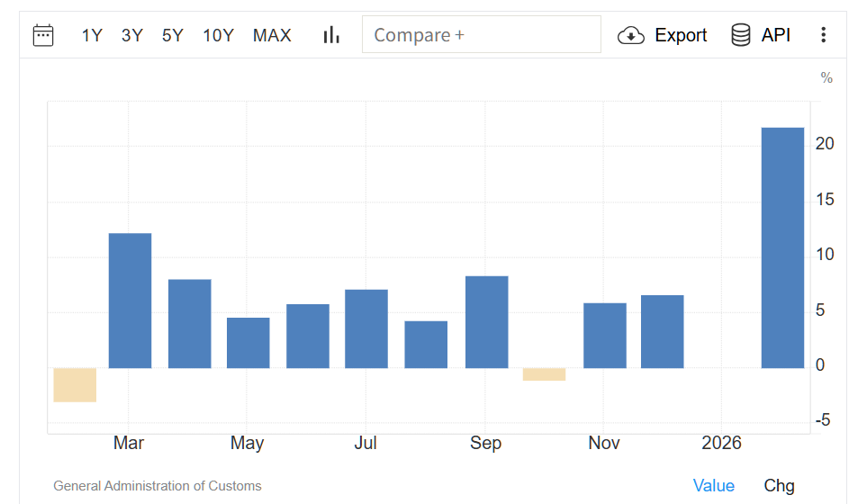Select the 3Y time range
The height and width of the screenshot is (504, 867).
132,35
